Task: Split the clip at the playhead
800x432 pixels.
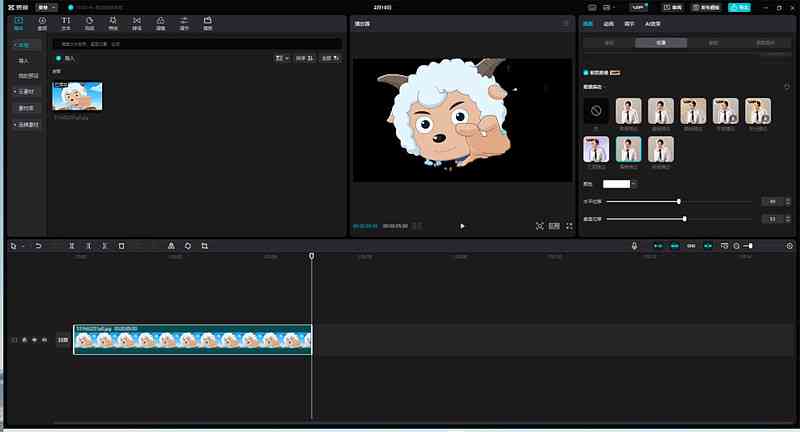Action: [71, 246]
